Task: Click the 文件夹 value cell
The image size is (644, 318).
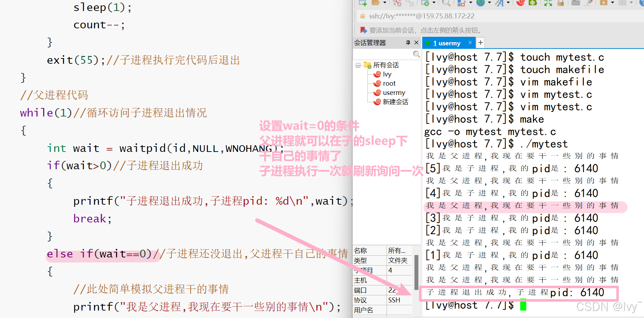Action: tap(399, 260)
